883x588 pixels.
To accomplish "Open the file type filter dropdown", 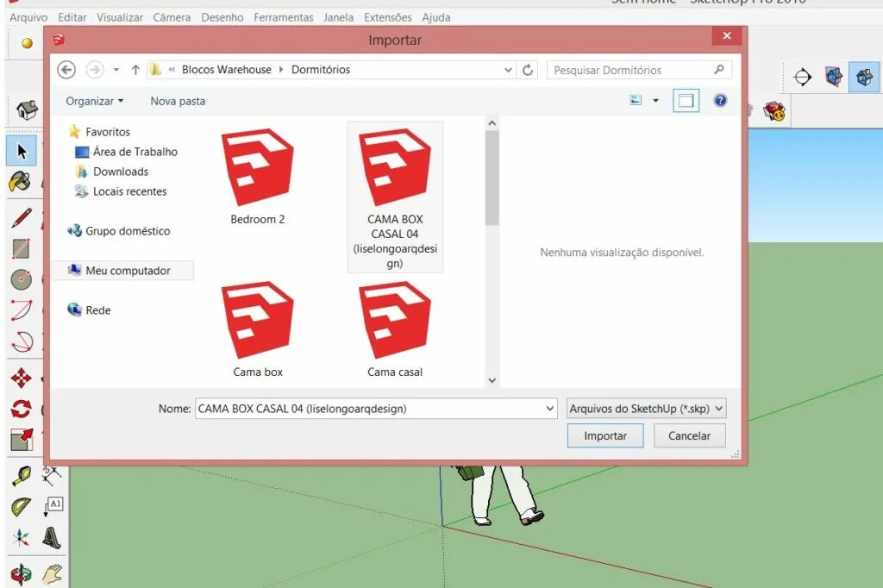I will [646, 409].
